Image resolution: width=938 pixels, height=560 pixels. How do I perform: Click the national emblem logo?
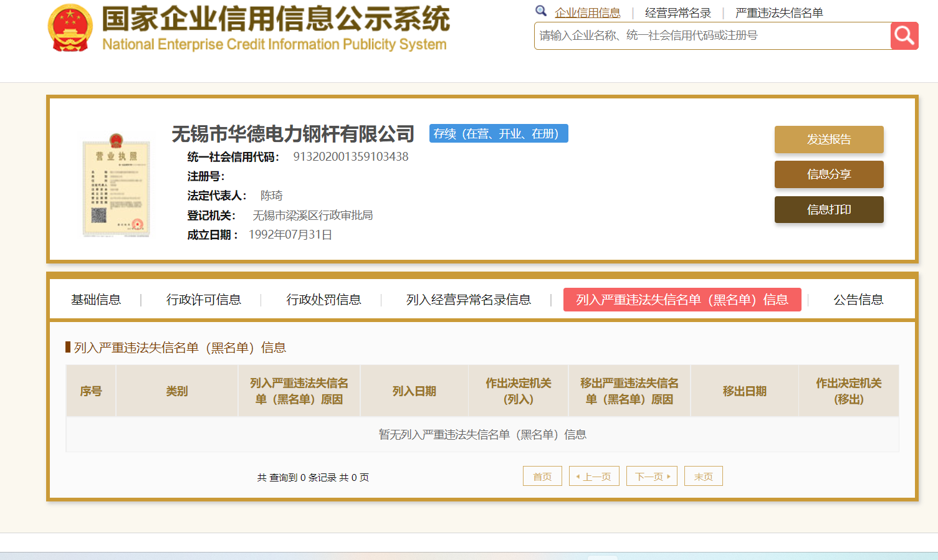click(70, 27)
